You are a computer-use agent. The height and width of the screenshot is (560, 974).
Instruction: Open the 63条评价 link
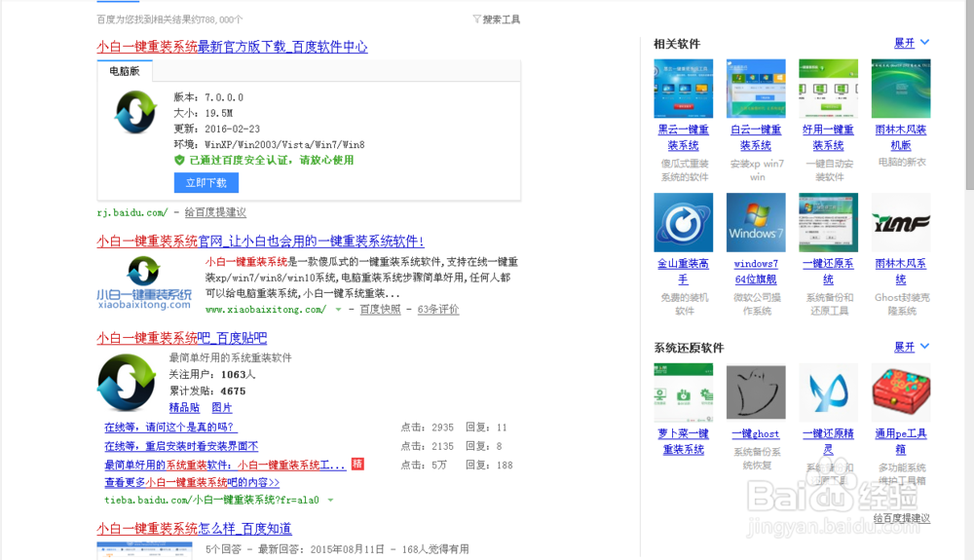(x=438, y=309)
